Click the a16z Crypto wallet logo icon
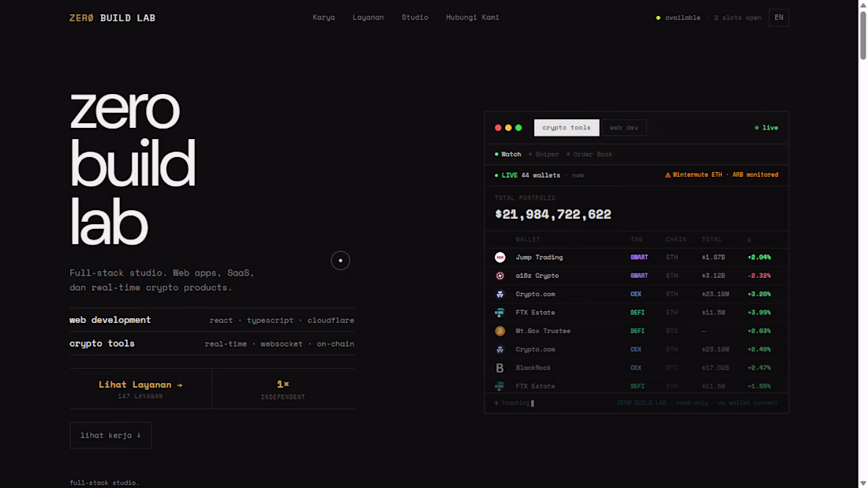 pyautogui.click(x=499, y=276)
